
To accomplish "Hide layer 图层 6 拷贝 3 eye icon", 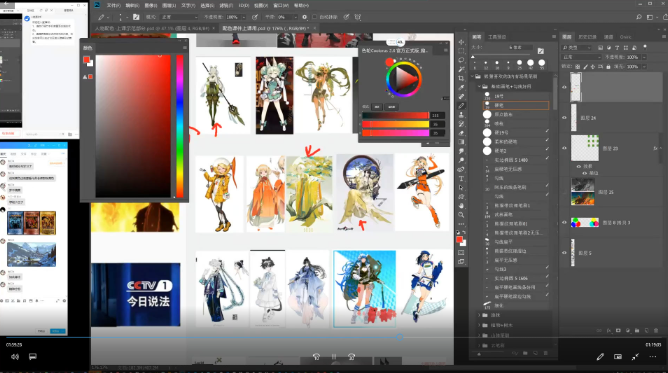I will coord(564,222).
